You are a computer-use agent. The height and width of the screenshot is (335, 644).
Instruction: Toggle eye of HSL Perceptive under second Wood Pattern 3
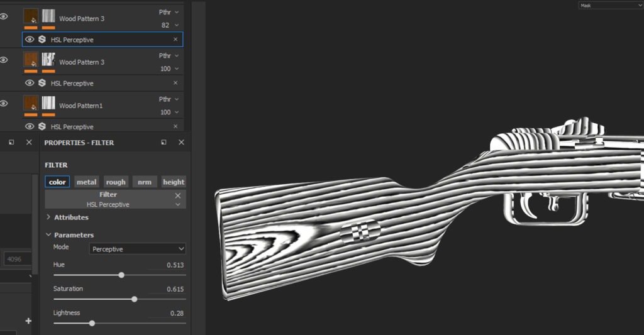tap(30, 83)
